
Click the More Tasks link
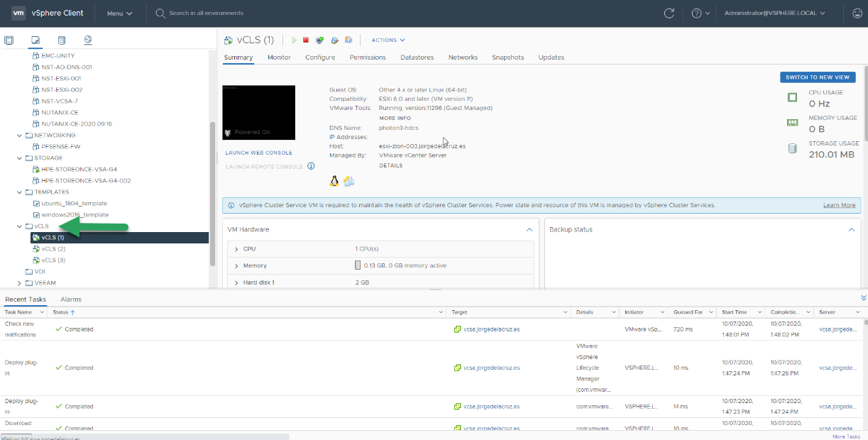tap(846, 436)
